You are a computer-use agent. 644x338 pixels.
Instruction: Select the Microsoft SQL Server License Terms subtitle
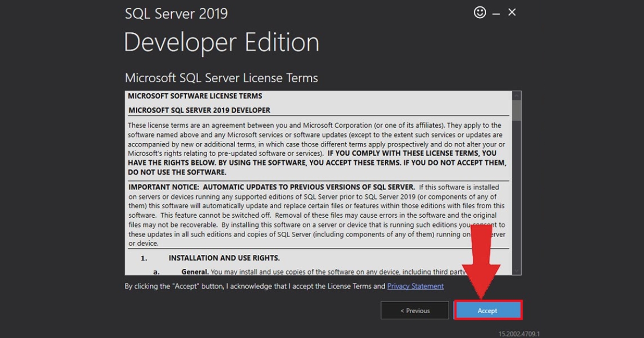(221, 78)
